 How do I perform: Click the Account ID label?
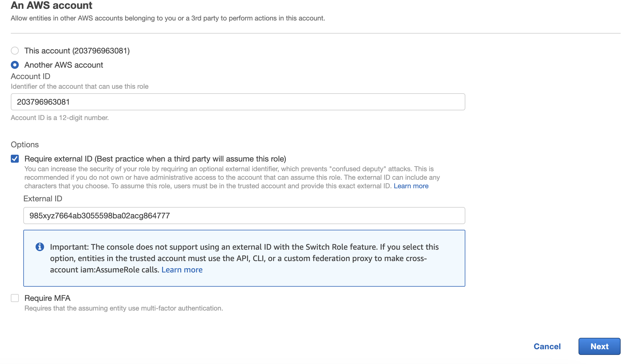click(x=30, y=76)
